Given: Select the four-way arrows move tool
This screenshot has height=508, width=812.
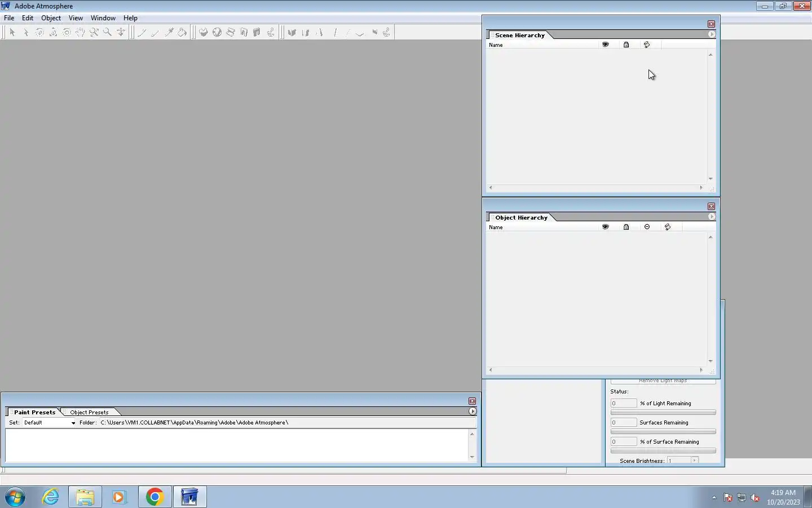Looking at the screenshot, I should click(x=121, y=33).
